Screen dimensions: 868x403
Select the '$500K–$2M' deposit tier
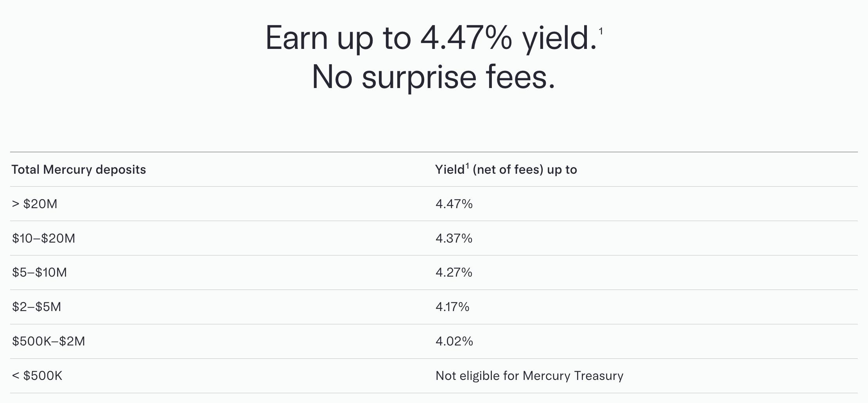48,341
